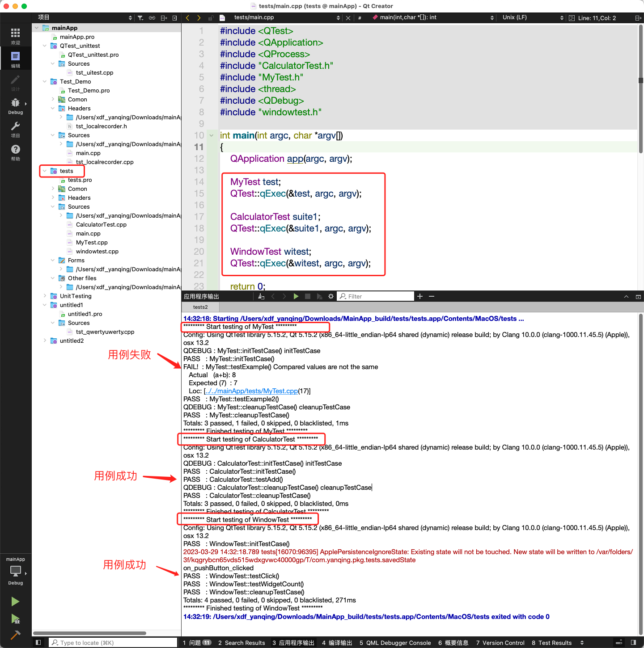Viewport: 644px width, 648px height.
Task: Build the project with the hammer icon
Action: coord(15,635)
